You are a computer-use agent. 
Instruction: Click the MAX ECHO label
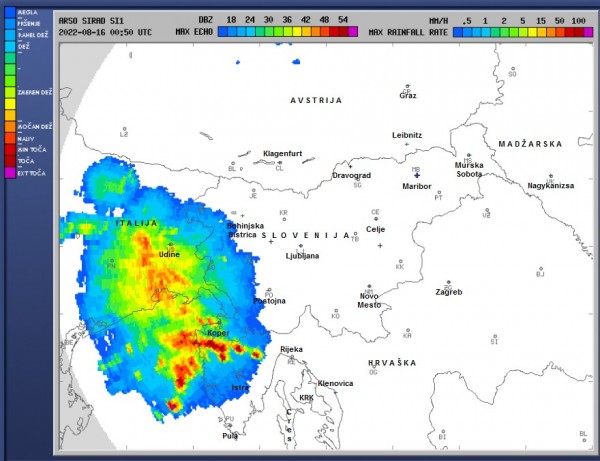[x=194, y=32]
